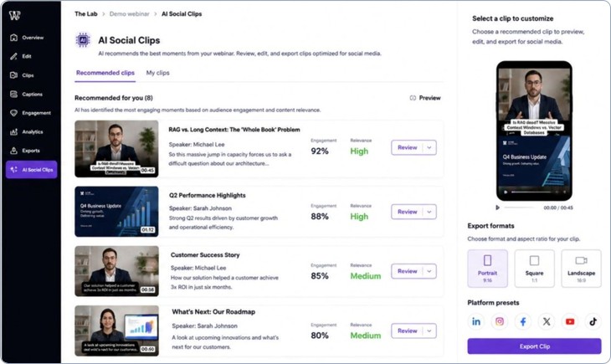This screenshot has width=611, height=364.
Task: Switch to the My clips tab
Action: coord(158,73)
